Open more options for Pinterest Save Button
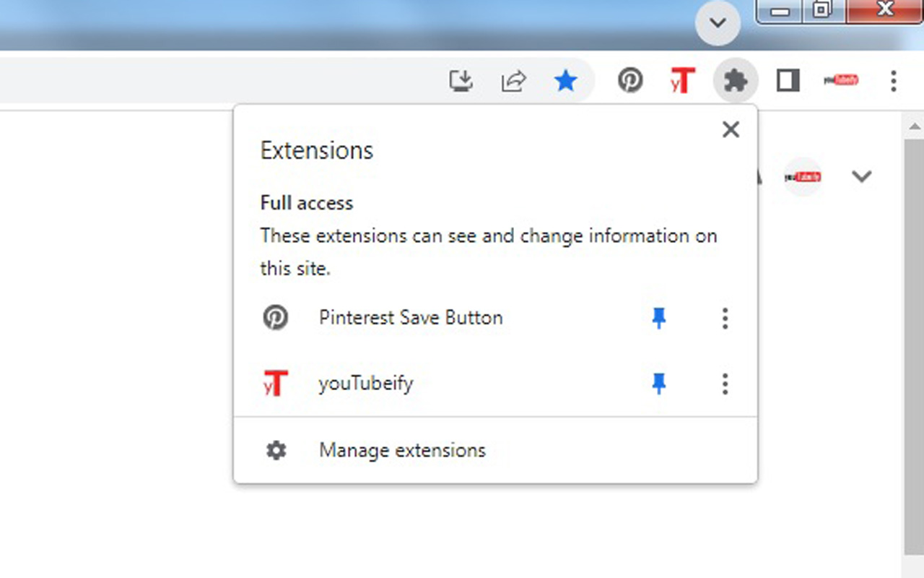Viewport: 924px width, 578px height. coord(725,318)
